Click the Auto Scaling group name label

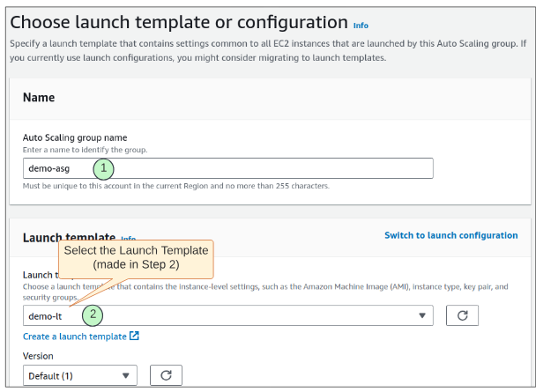tap(75, 137)
